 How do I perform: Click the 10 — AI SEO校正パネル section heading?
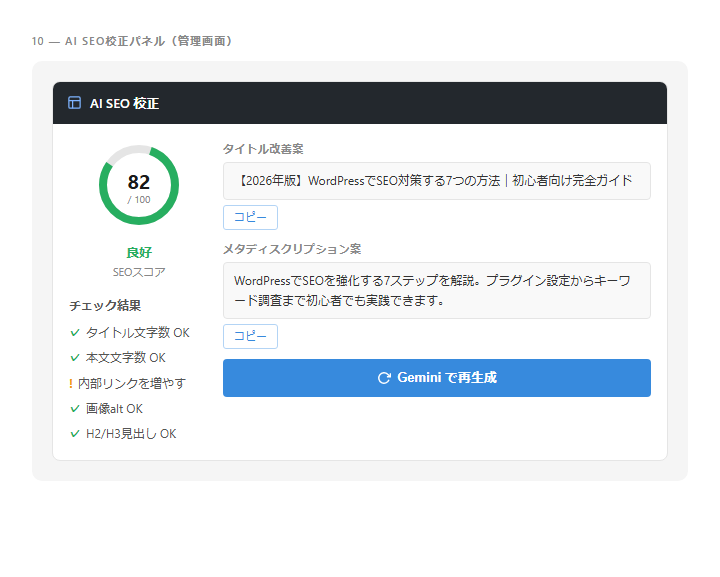coord(133,41)
